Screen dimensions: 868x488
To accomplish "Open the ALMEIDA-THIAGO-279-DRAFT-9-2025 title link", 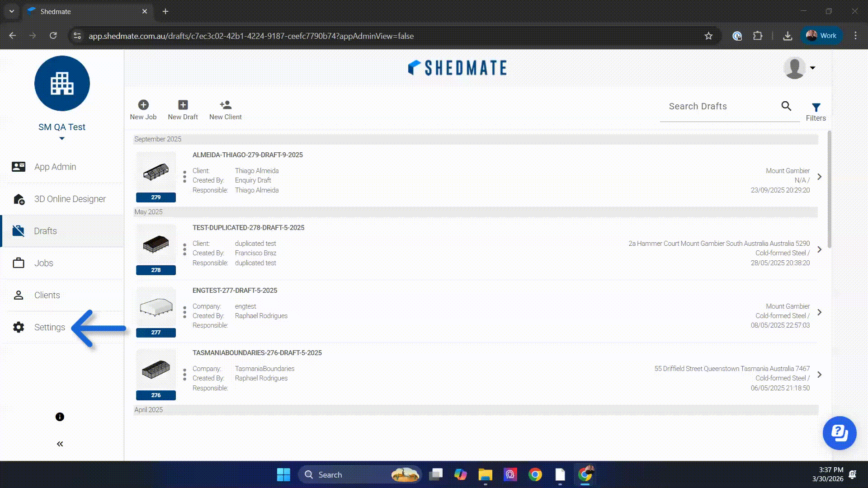I will tap(247, 155).
